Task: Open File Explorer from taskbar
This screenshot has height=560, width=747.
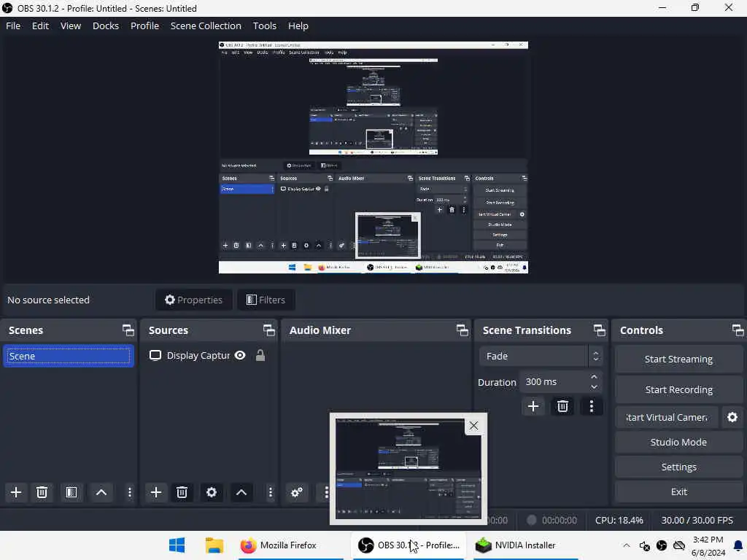Action: [214, 545]
